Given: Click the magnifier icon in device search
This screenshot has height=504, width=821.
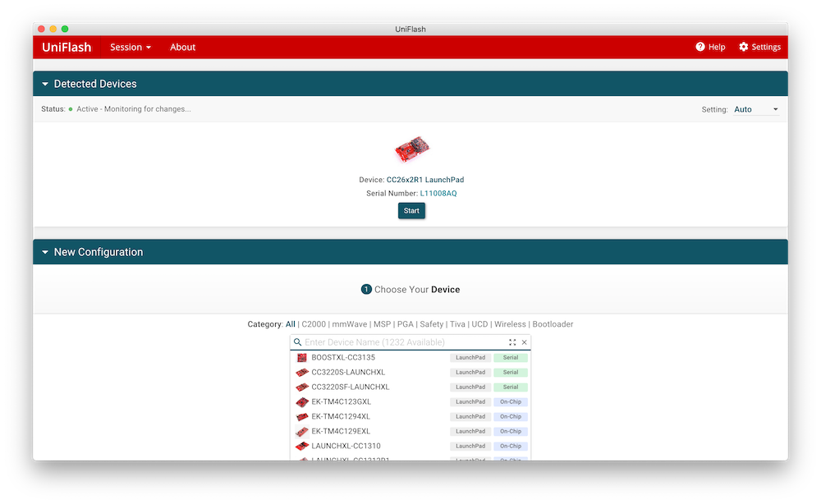Looking at the screenshot, I should pyautogui.click(x=297, y=342).
